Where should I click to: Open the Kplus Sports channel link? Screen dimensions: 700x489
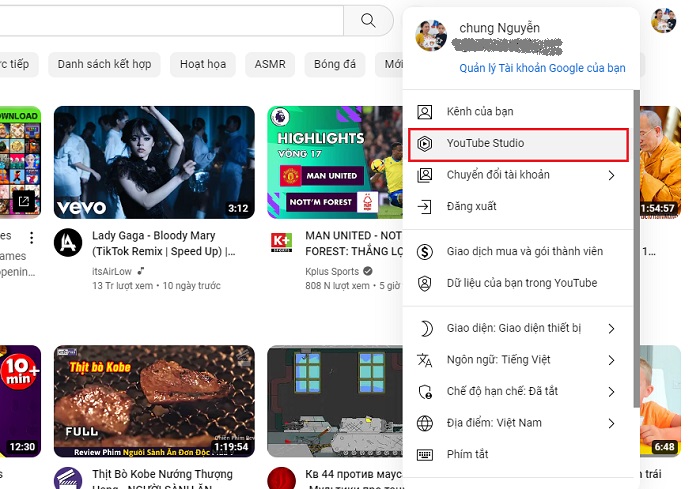coord(331,271)
